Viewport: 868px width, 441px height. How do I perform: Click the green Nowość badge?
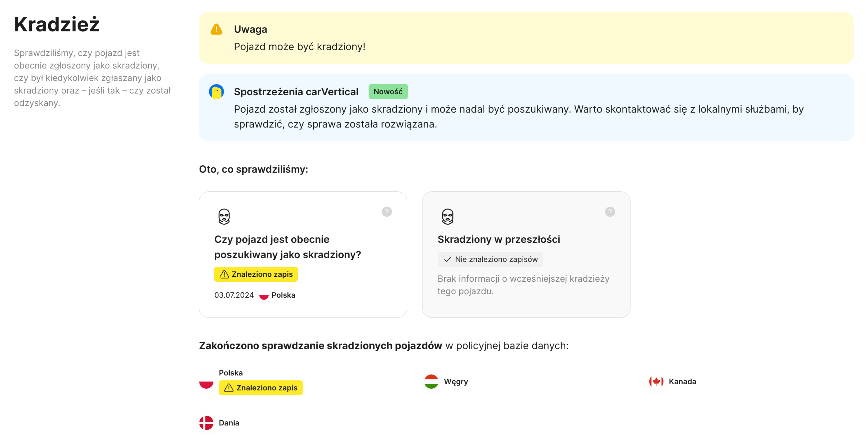click(x=388, y=92)
